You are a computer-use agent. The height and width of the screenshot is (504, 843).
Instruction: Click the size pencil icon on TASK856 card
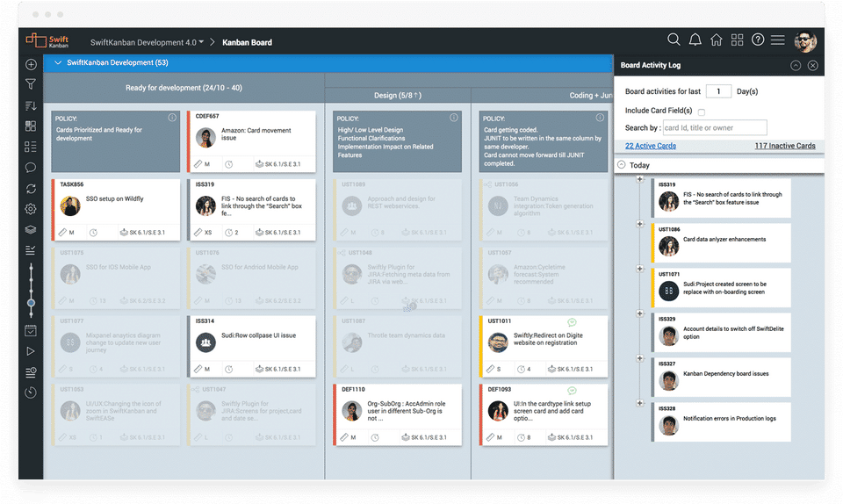click(x=63, y=233)
